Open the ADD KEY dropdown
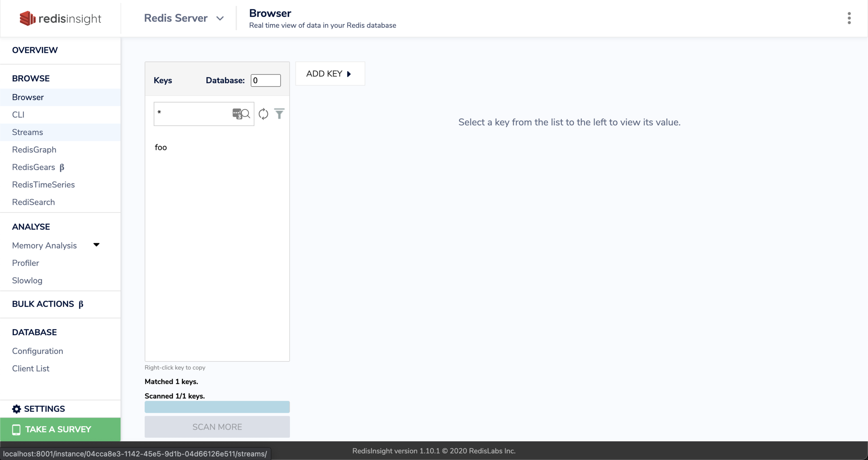Image resolution: width=868 pixels, height=460 pixels. [x=329, y=74]
